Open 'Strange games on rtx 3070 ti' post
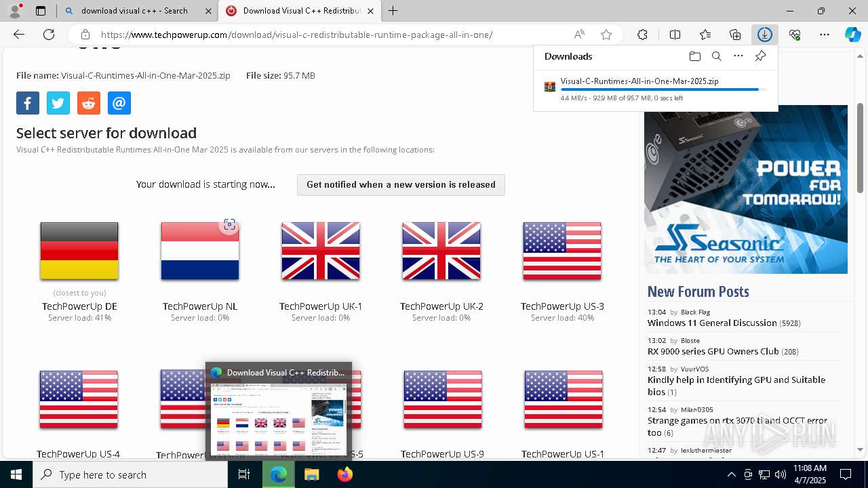This screenshot has width=868, height=488. pos(737,426)
